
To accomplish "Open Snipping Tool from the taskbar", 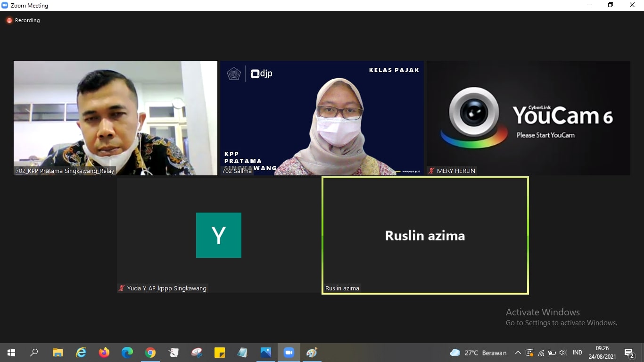I will 197,353.
